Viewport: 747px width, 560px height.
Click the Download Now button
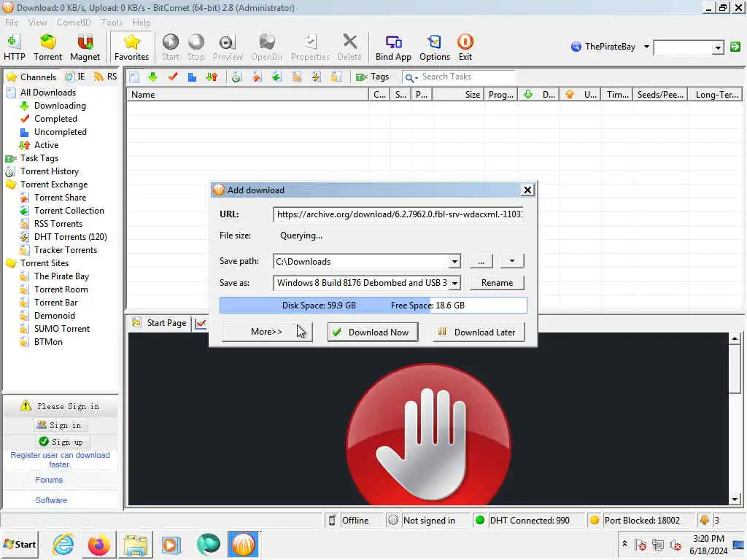coord(372,332)
